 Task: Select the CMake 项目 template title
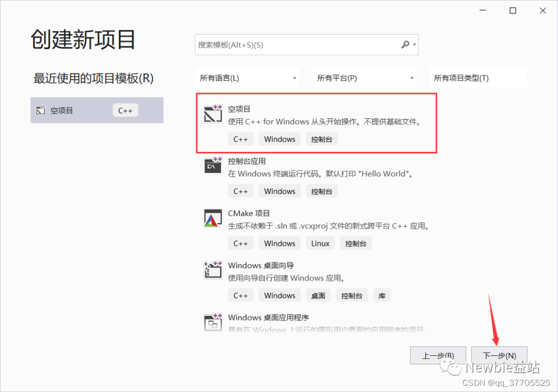tap(249, 213)
